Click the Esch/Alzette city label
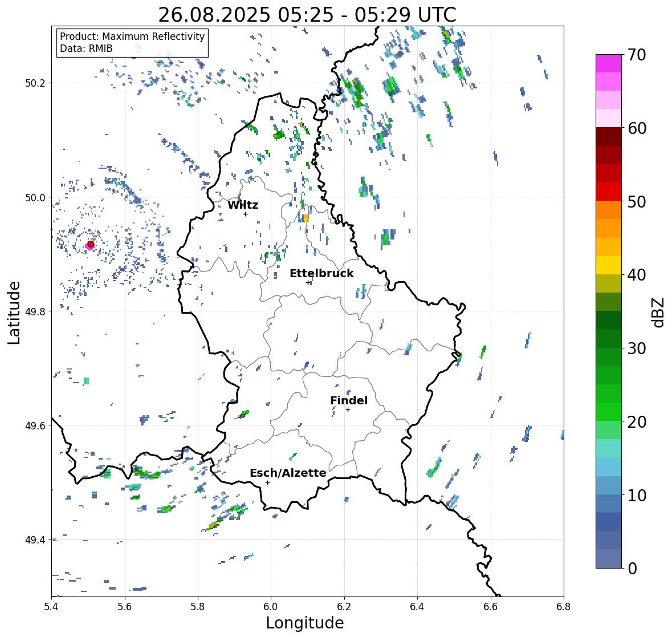Viewport: 672px width, 637px height. 288,473
